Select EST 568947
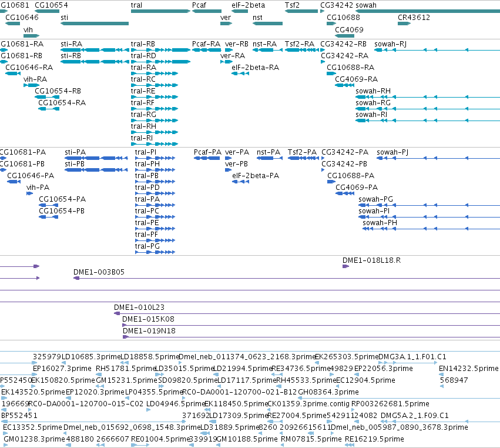 [454, 380]
